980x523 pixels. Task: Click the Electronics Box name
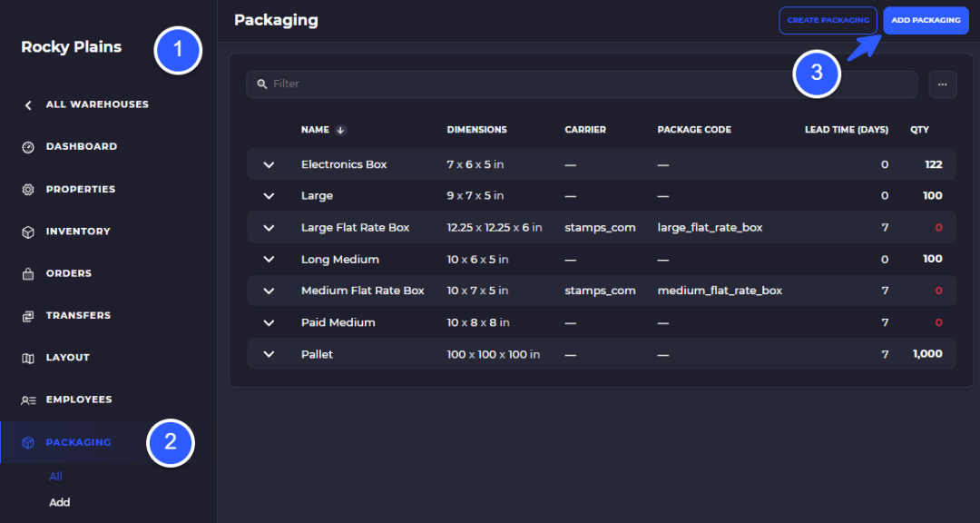click(344, 164)
